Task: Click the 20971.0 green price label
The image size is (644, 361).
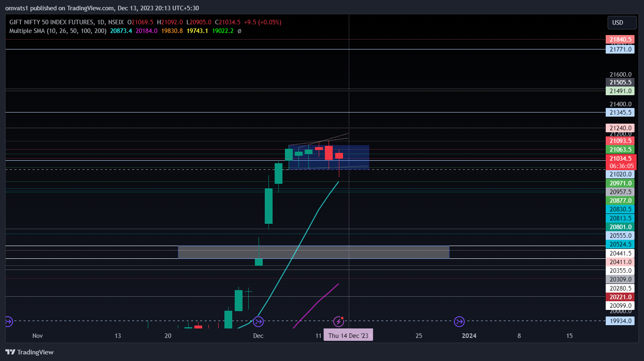Action: pyautogui.click(x=620, y=183)
